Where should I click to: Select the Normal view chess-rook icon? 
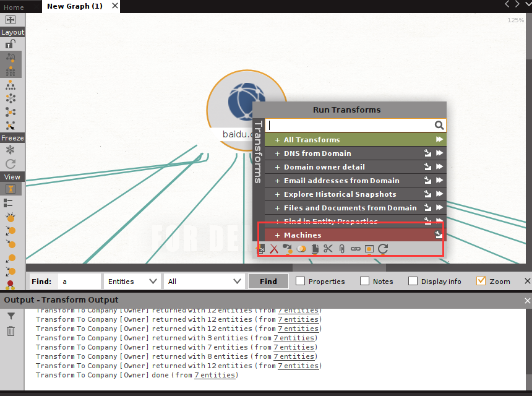pos(11,189)
